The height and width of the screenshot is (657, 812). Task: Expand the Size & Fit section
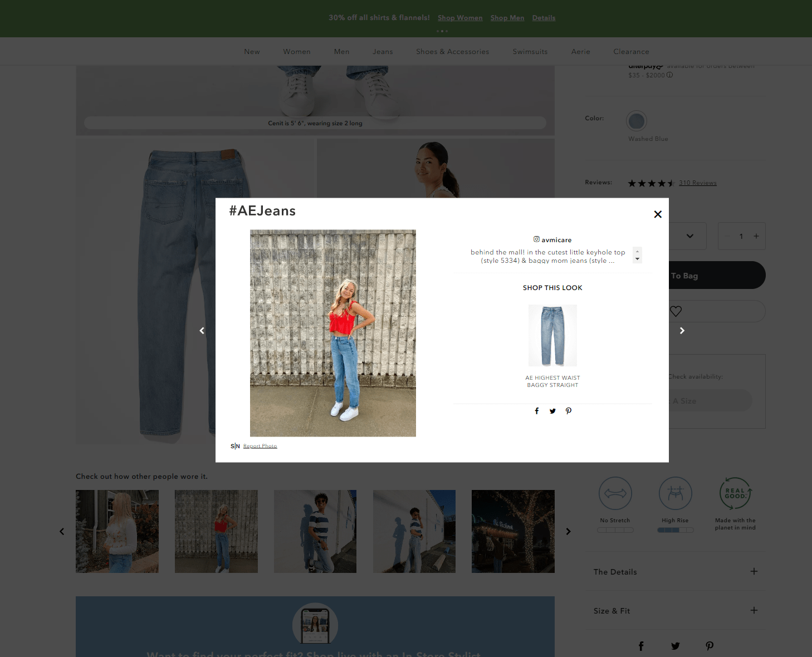click(x=676, y=611)
